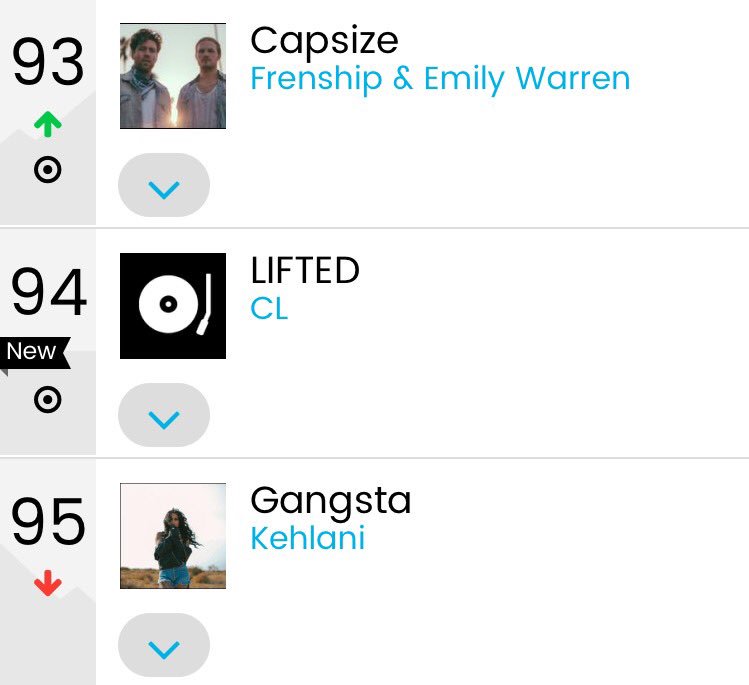Click the Capsize song title
This screenshot has width=749, height=685.
324,42
